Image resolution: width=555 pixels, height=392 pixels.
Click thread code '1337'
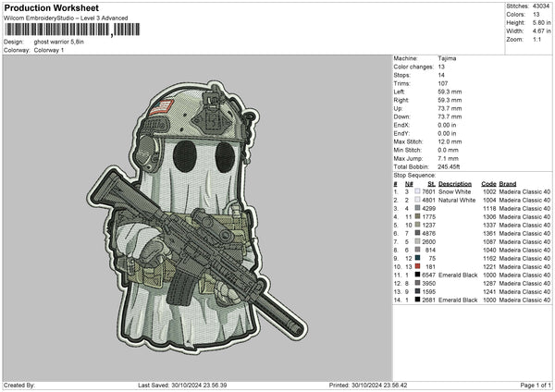click(489, 225)
